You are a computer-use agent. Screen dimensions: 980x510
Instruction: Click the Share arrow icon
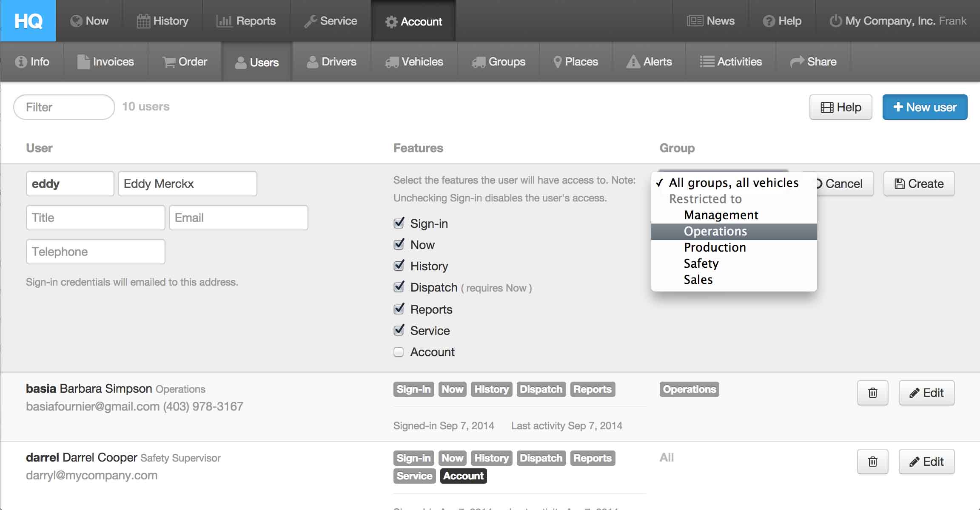click(x=797, y=62)
